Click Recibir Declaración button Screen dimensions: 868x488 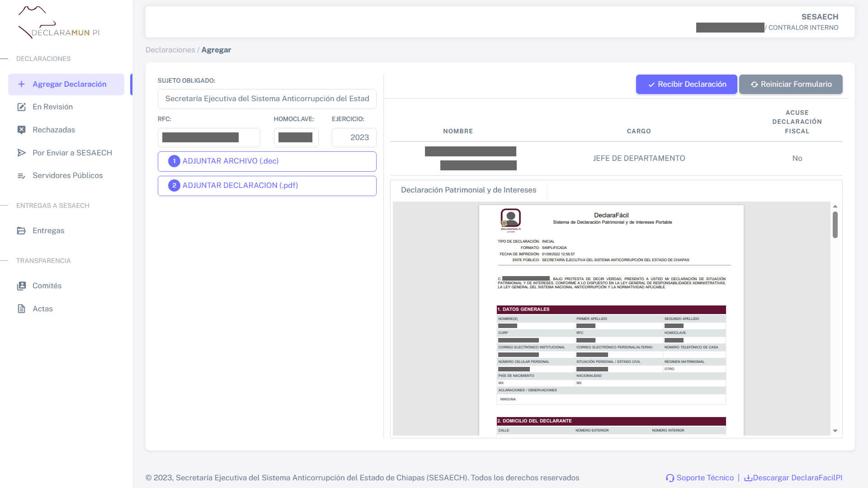click(686, 84)
